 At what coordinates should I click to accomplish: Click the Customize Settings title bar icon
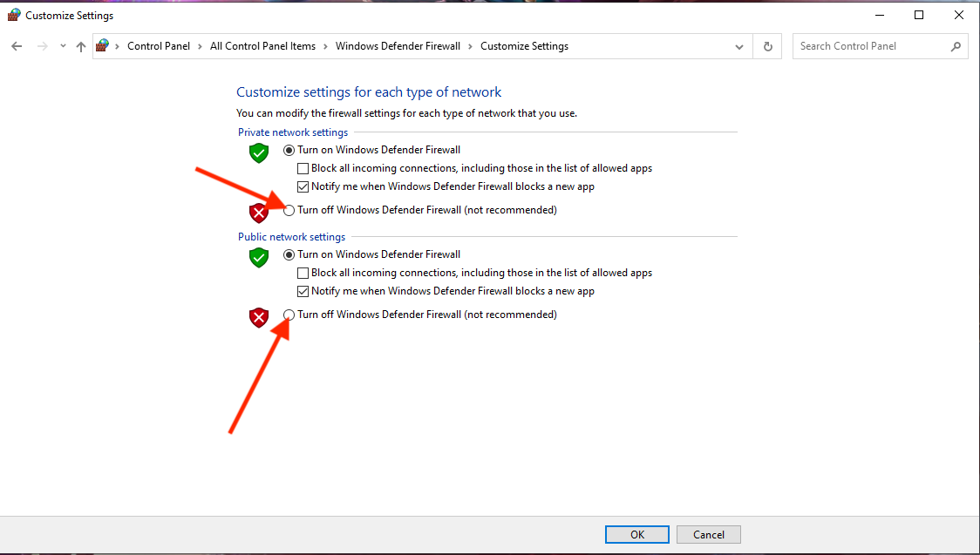click(x=14, y=15)
